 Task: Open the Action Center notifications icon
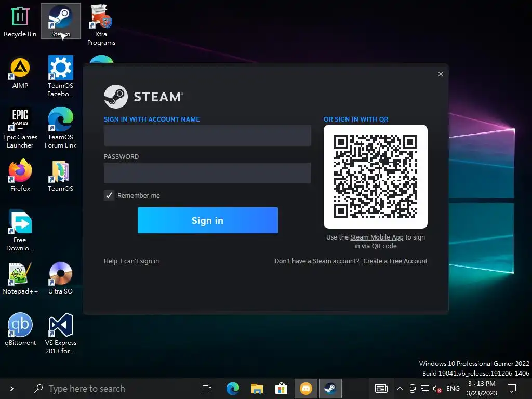click(x=512, y=389)
